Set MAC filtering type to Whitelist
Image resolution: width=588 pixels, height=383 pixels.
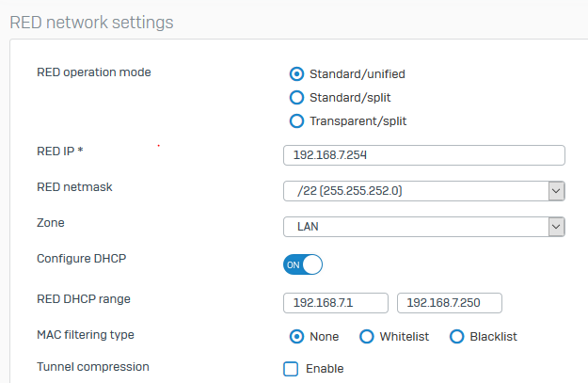coord(366,337)
